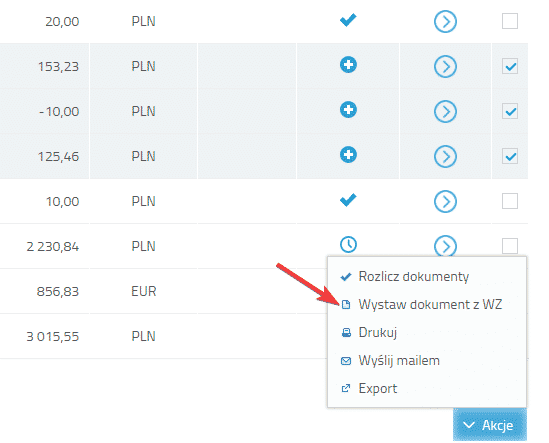
Task: Tick the checkbox in the 10,00 row
Action: 510,201
